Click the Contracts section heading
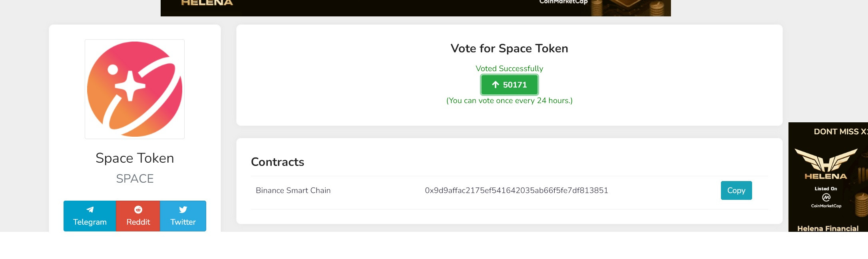The width and height of the screenshot is (868, 259). pos(277,162)
